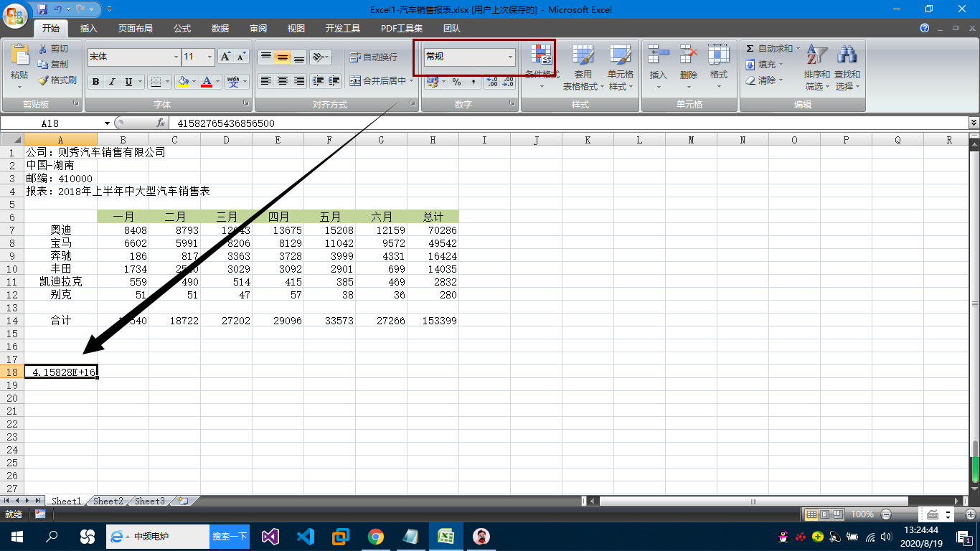Open the underline style dropdown arrow

140,82
